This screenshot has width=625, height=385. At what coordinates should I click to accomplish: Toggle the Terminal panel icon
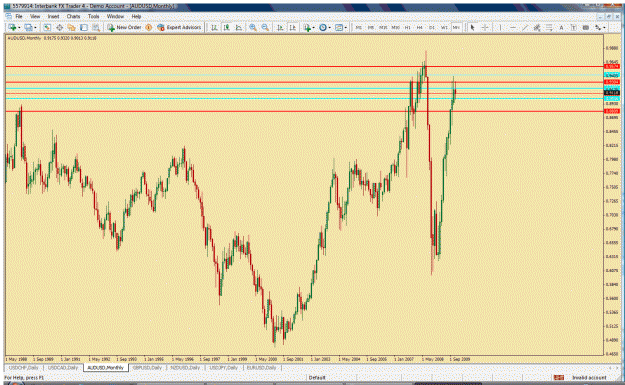click(x=84, y=28)
